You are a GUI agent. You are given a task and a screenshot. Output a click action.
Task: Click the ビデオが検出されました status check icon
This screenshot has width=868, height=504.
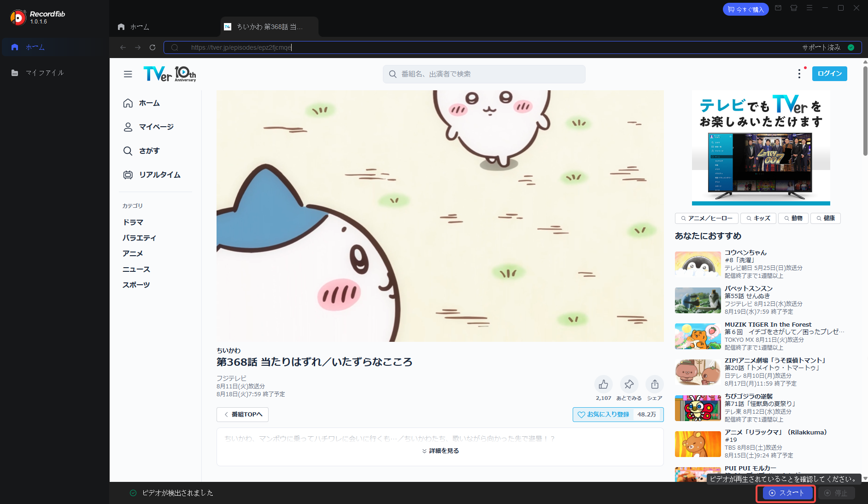click(133, 493)
